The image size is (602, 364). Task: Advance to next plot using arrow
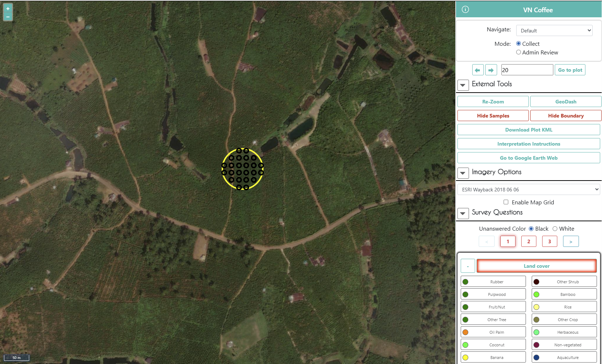click(x=491, y=70)
